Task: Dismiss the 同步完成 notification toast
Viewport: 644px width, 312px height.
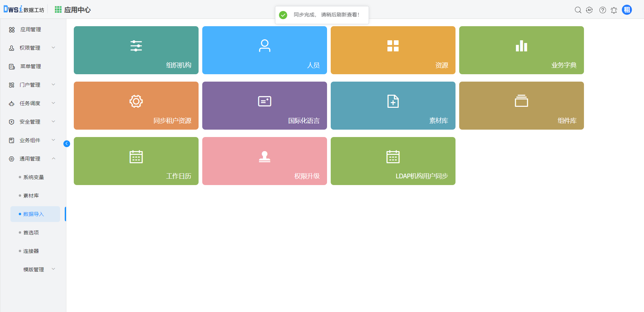Action: click(322, 15)
